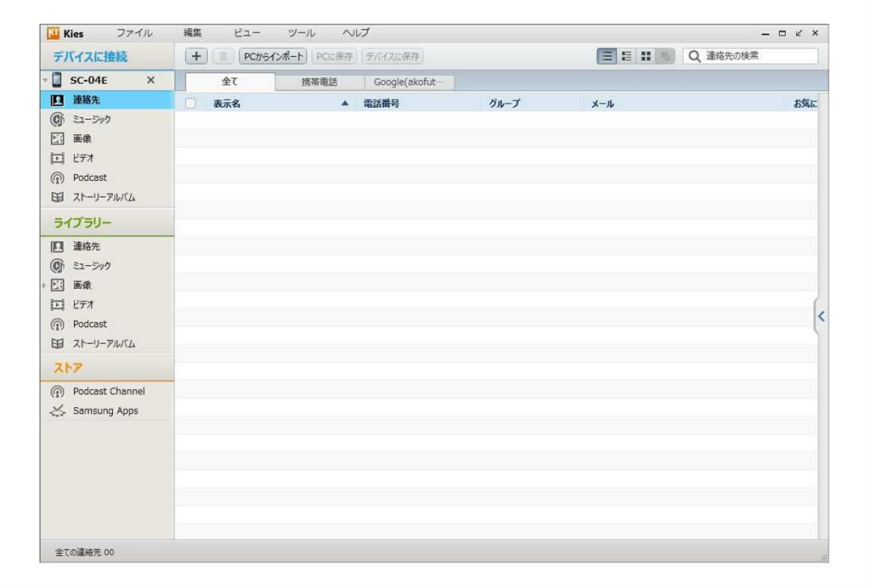Click the Kies logo icon
Screen dimensions: 870x588
click(x=54, y=33)
